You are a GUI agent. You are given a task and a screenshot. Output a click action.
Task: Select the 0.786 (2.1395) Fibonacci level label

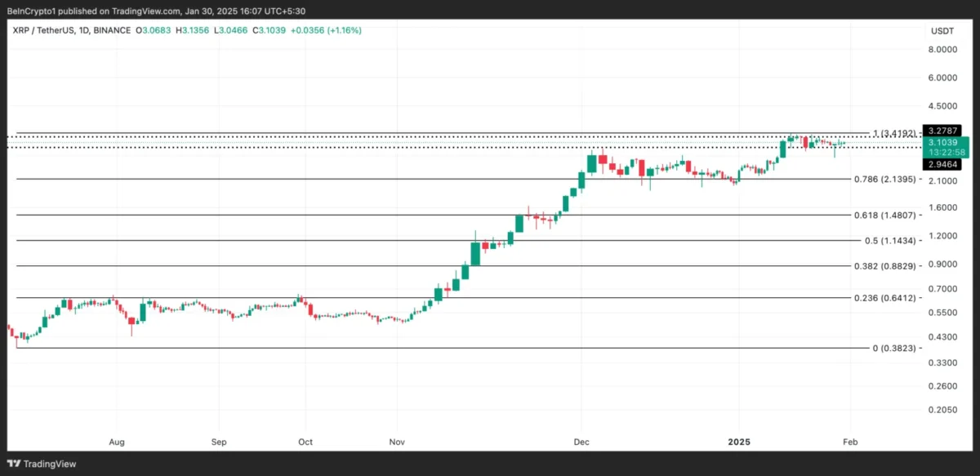pos(885,179)
